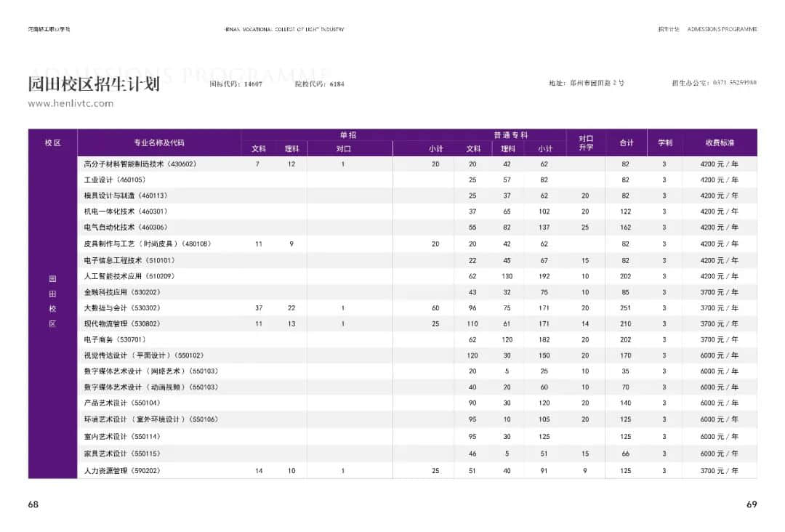The image size is (785, 532).
Task: Click the 对口 subheader under 单招
Action: click(x=343, y=149)
